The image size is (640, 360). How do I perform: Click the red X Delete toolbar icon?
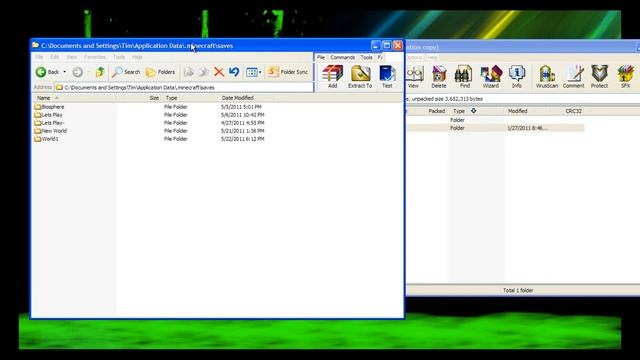[x=219, y=72]
